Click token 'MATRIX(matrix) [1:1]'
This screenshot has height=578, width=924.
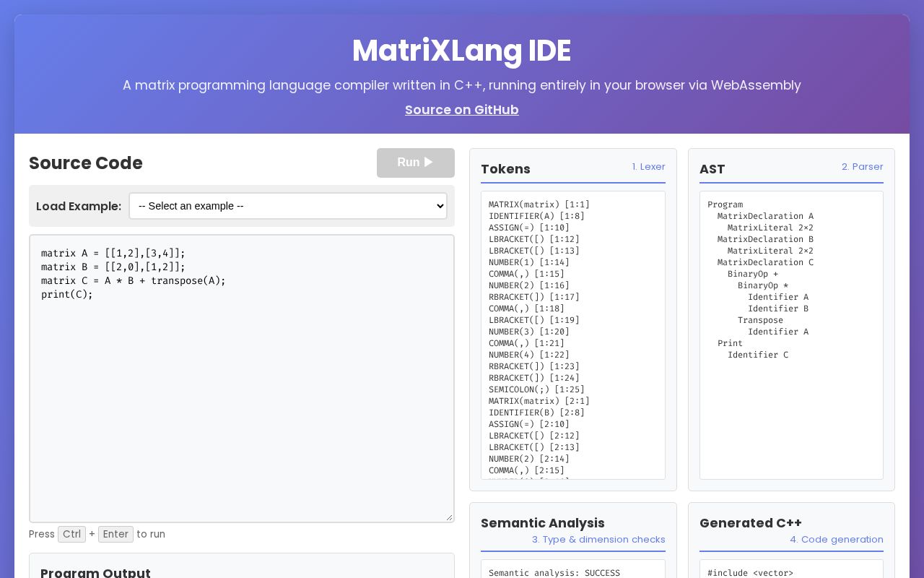tap(539, 204)
